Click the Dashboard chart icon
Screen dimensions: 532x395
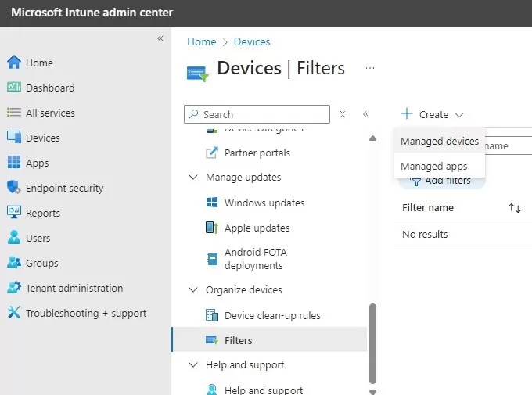pos(14,87)
